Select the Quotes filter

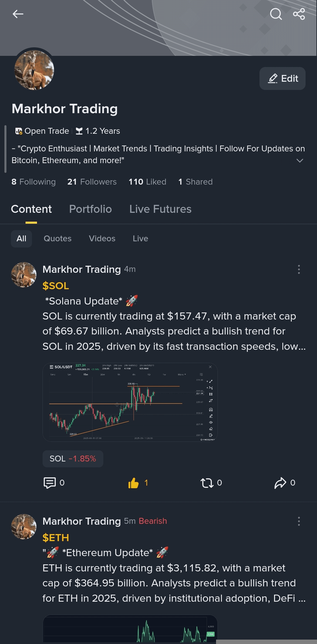point(58,238)
